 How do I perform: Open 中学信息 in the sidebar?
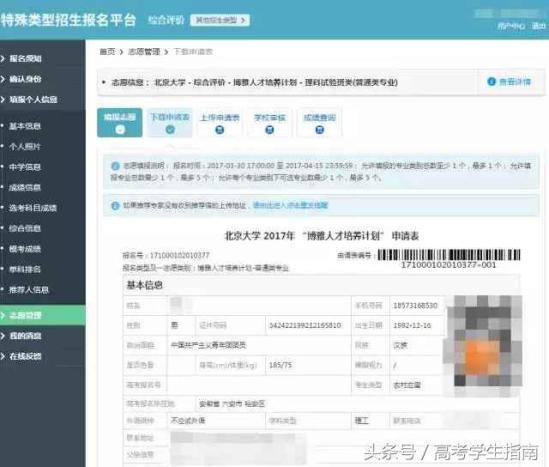[25, 167]
